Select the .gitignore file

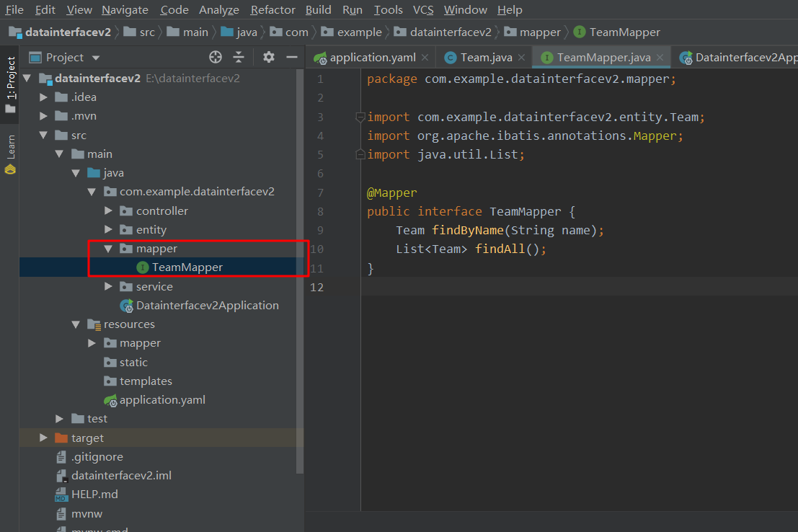coord(97,457)
